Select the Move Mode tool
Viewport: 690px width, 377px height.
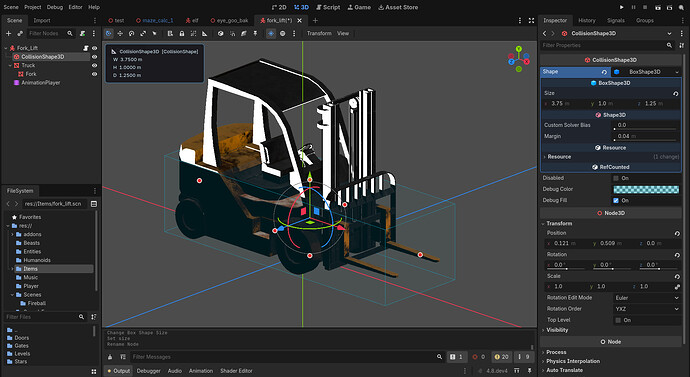click(120, 33)
